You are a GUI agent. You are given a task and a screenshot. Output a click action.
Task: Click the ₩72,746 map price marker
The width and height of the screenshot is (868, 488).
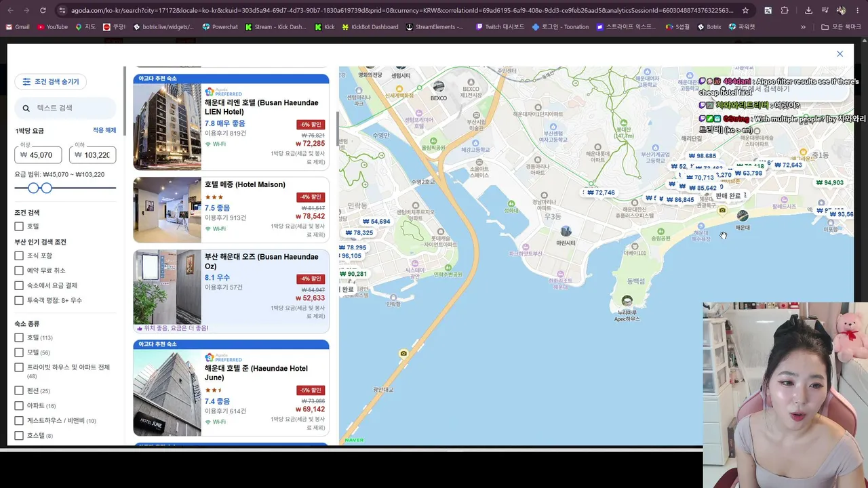[x=600, y=192]
